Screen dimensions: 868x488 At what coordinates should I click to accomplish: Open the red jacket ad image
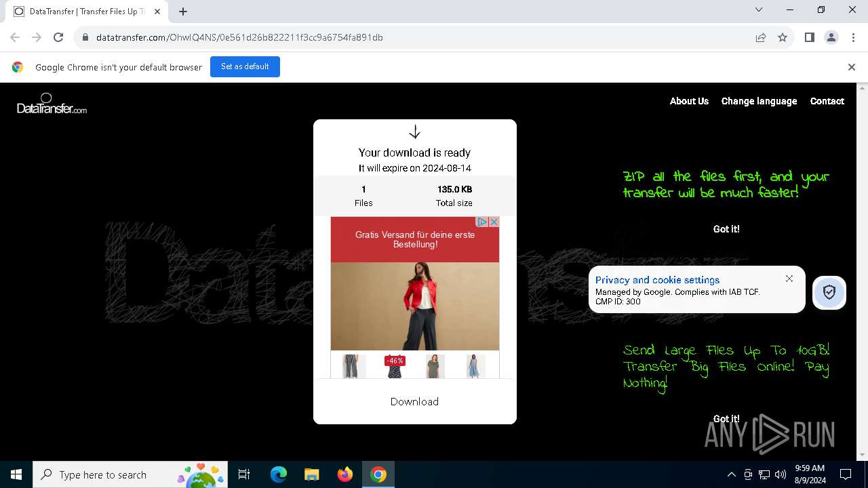(414, 306)
